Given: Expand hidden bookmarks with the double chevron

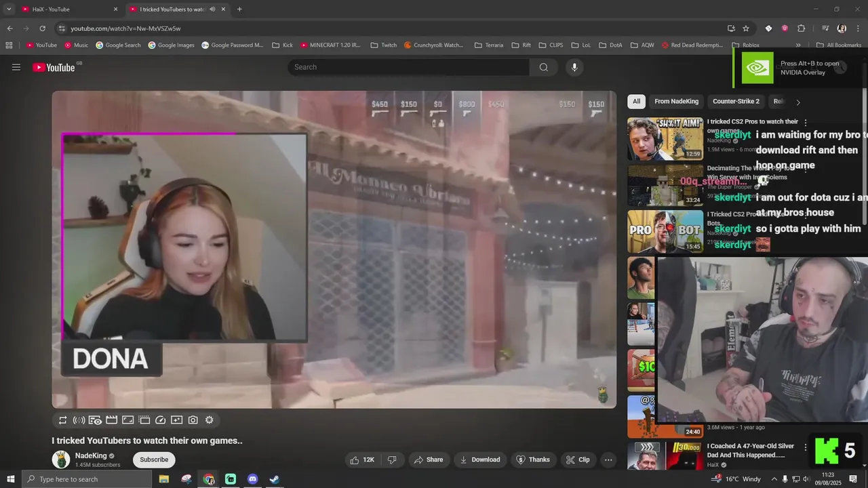Looking at the screenshot, I should coord(798,45).
